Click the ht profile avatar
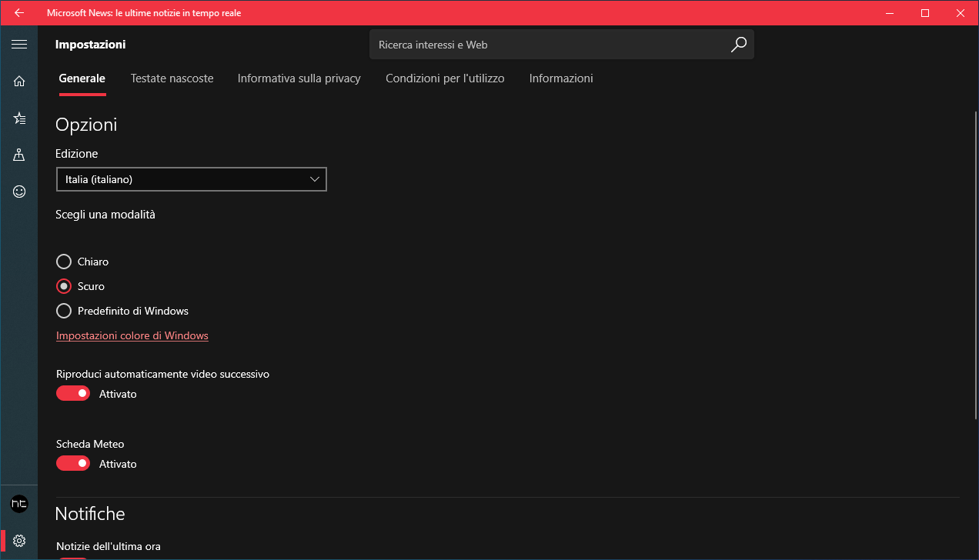 point(19,503)
